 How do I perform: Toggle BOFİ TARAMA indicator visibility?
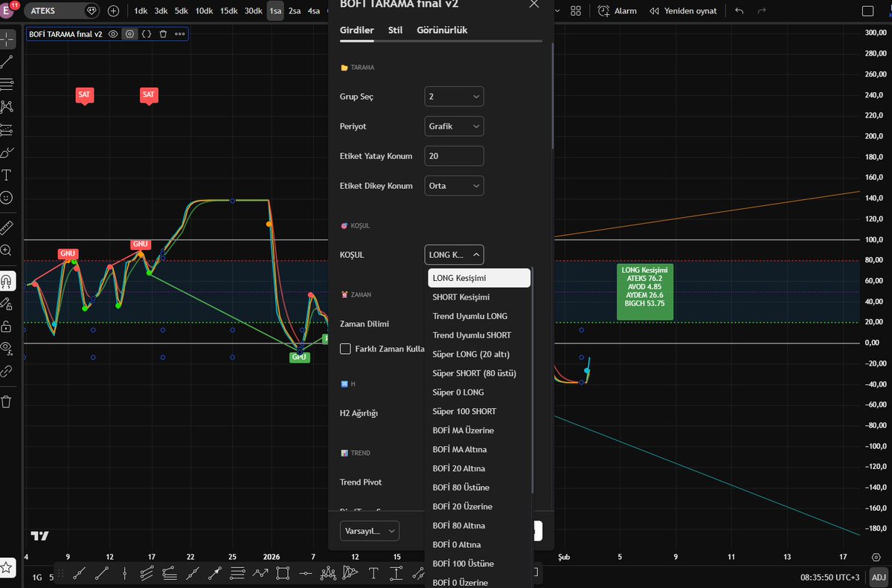click(113, 34)
